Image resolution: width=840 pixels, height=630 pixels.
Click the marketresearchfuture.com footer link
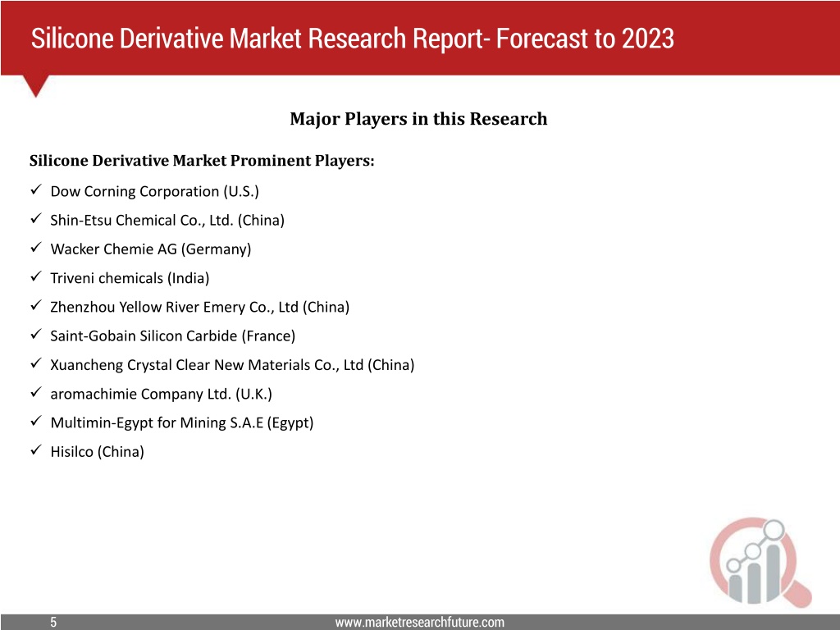(x=419, y=622)
